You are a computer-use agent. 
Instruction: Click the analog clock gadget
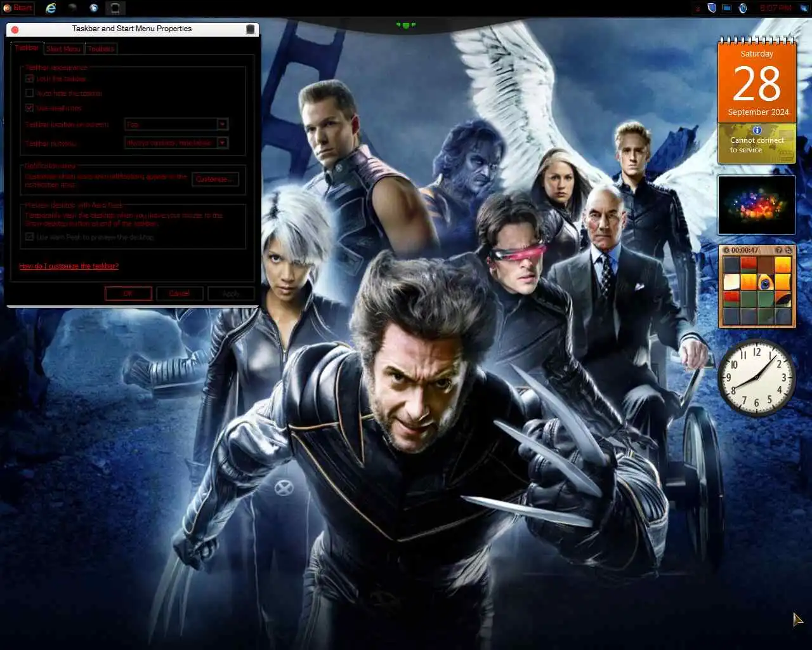(756, 378)
